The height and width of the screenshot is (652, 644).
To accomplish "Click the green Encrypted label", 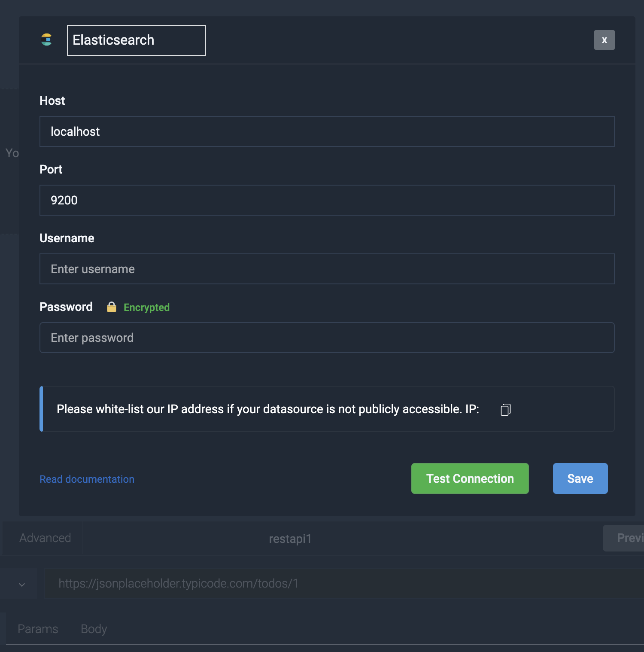I will pyautogui.click(x=146, y=308).
